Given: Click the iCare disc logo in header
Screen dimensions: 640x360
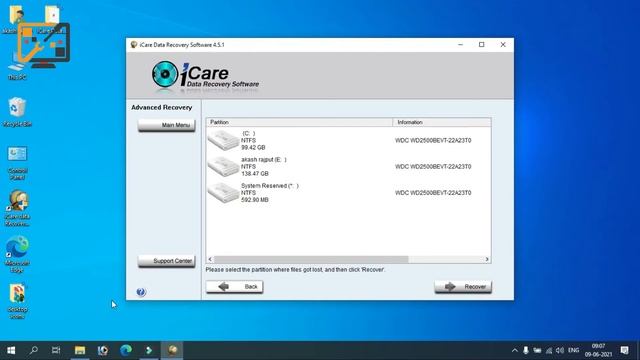Looking at the screenshot, I should 165,74.
